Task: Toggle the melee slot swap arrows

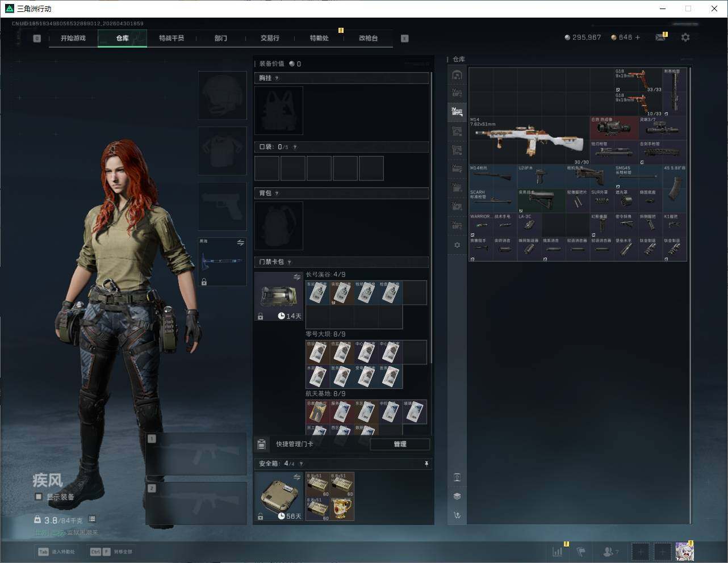Action: pyautogui.click(x=240, y=243)
